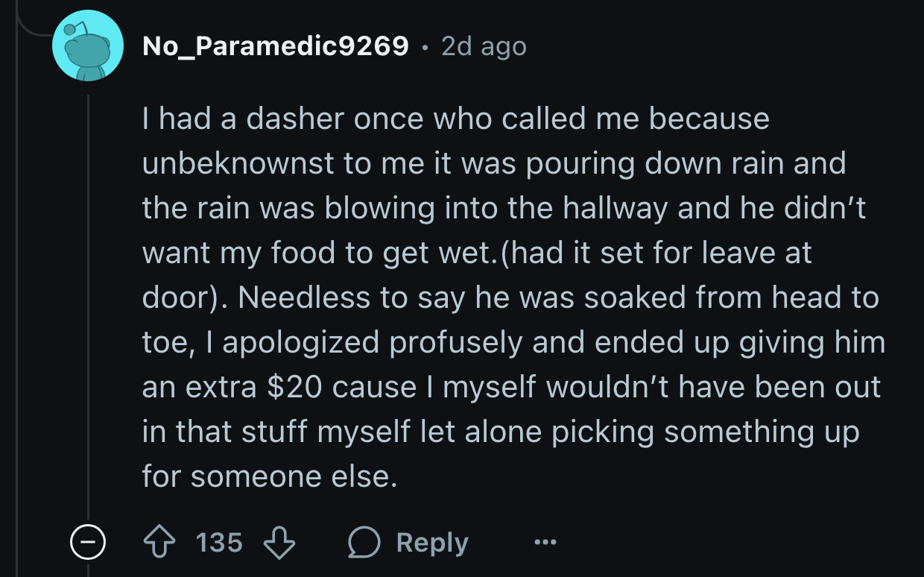
Task: Click the thread line below the collapse button
Action: 88,570
